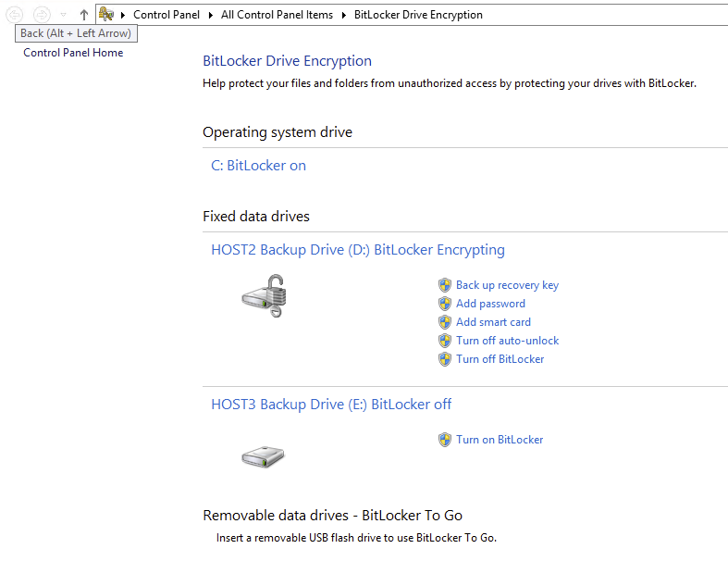Image resolution: width=728 pixels, height=586 pixels.
Task: Open the recent locations dropdown arrow
Action: [x=63, y=15]
